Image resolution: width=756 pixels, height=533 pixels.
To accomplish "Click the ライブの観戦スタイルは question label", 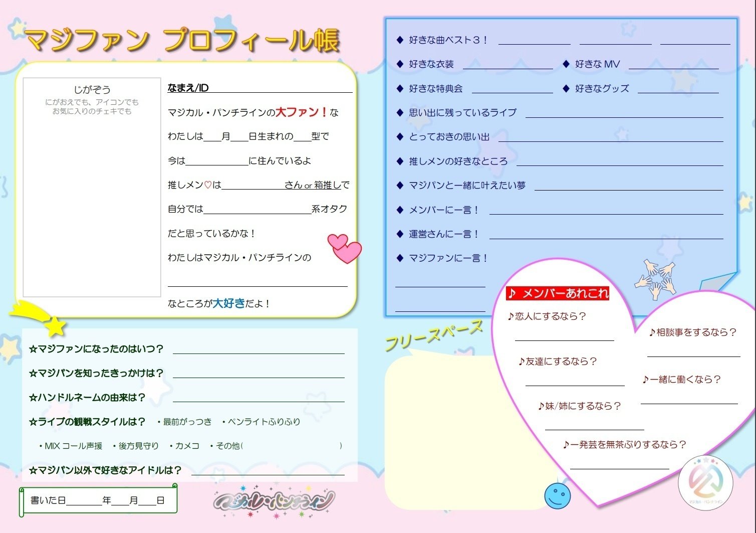I will [x=87, y=422].
